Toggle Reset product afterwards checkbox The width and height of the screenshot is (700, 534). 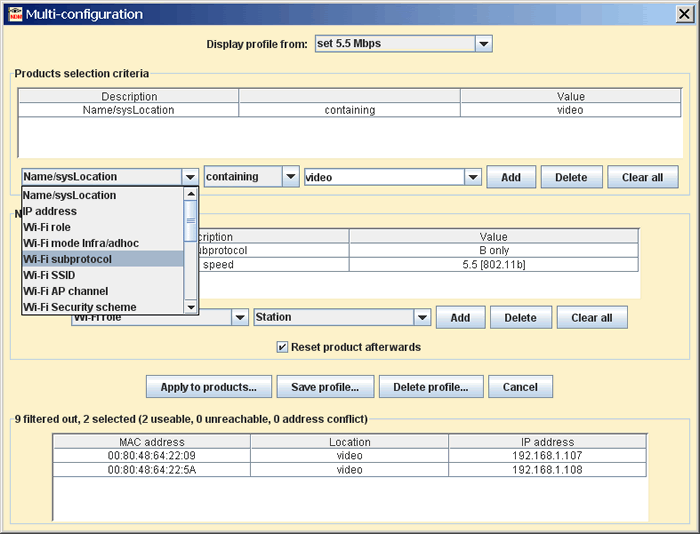[x=283, y=347]
